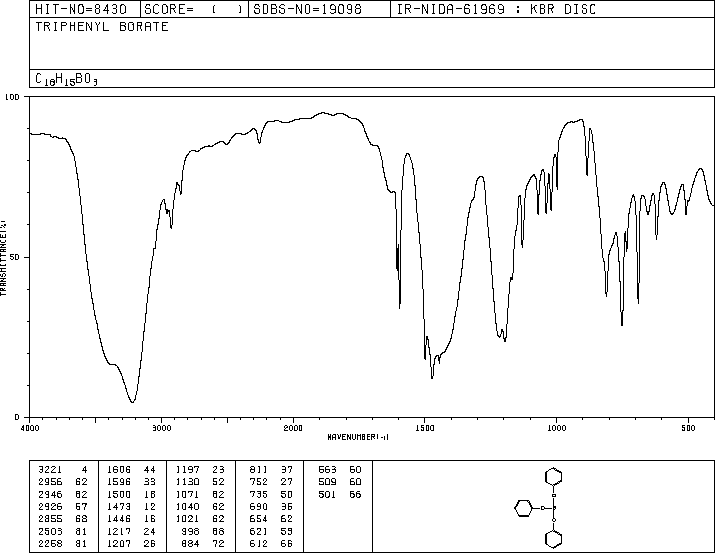Click the WAVENUMBER x-axis title
Viewport: 715px width, 553px height.
[358, 437]
